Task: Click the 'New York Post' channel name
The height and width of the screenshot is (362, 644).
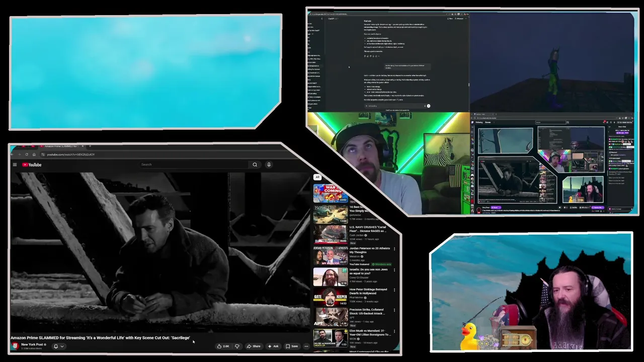Action: (x=32, y=344)
